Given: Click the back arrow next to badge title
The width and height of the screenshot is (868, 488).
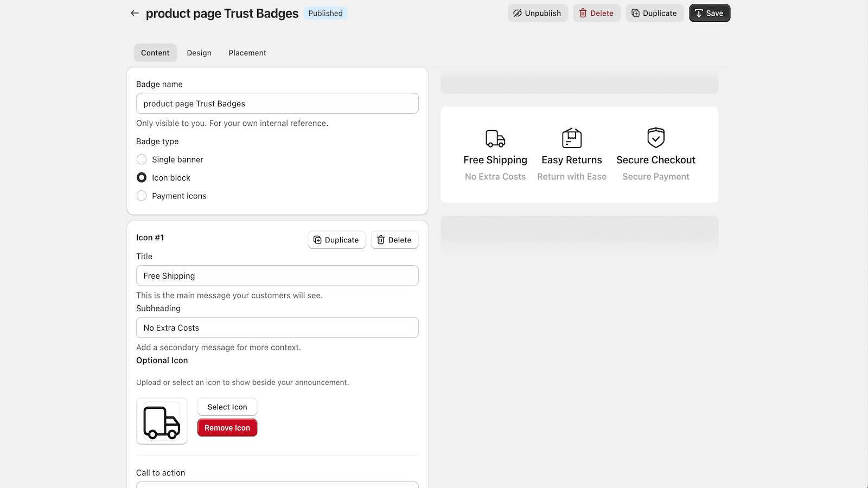Looking at the screenshot, I should click(135, 13).
